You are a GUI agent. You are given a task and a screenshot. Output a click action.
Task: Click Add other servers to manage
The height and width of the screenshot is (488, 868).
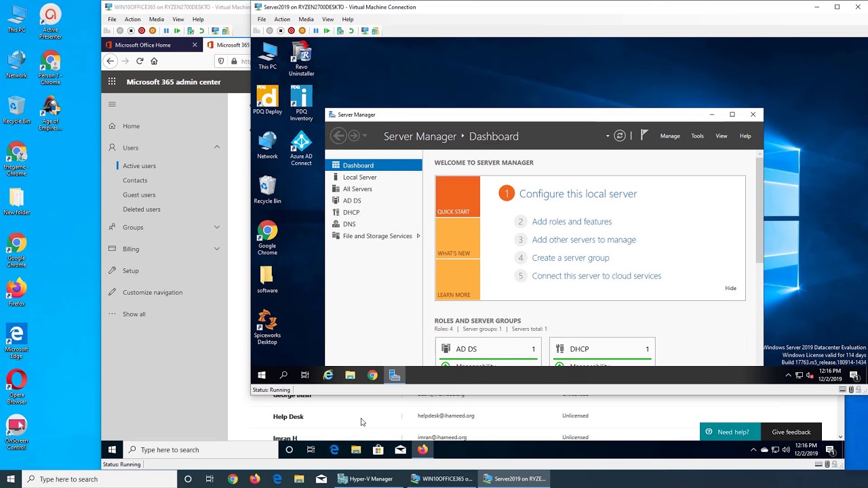[x=584, y=240]
